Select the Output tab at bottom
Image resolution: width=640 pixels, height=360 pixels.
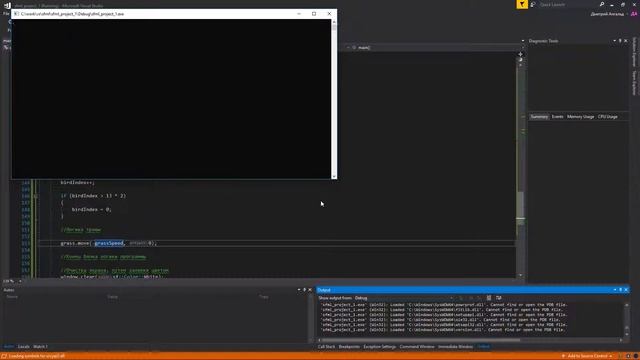[484, 347]
